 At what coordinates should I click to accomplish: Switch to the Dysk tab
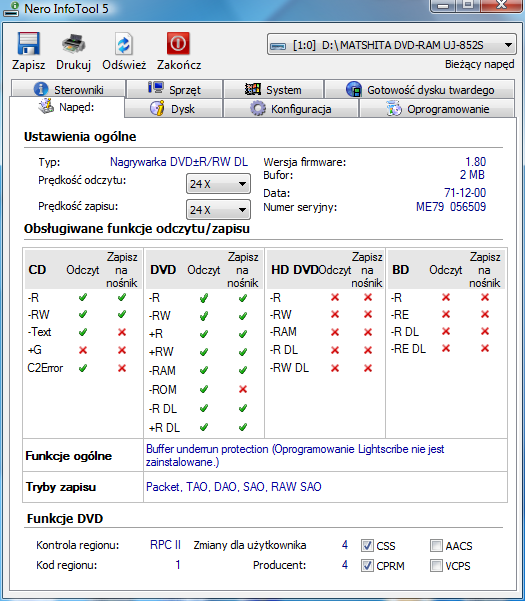pos(173,108)
